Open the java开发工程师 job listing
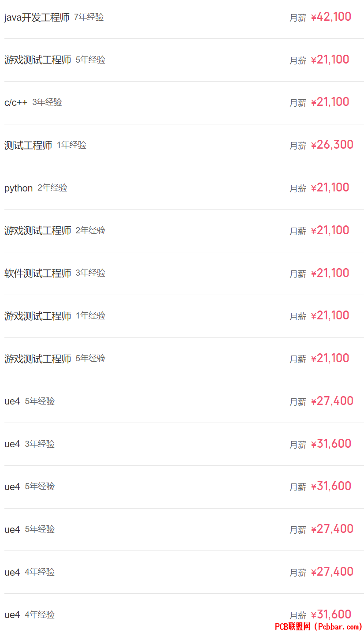364x633 pixels. 37,18
